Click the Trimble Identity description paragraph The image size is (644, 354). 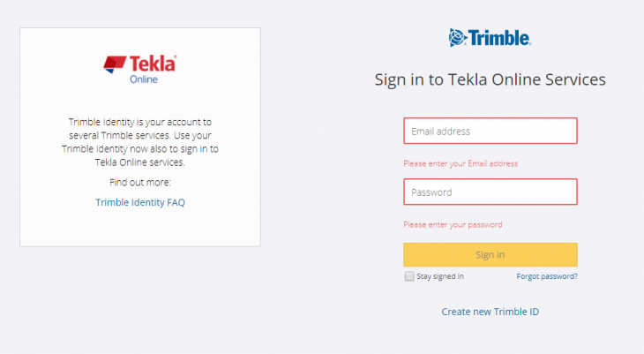point(140,142)
